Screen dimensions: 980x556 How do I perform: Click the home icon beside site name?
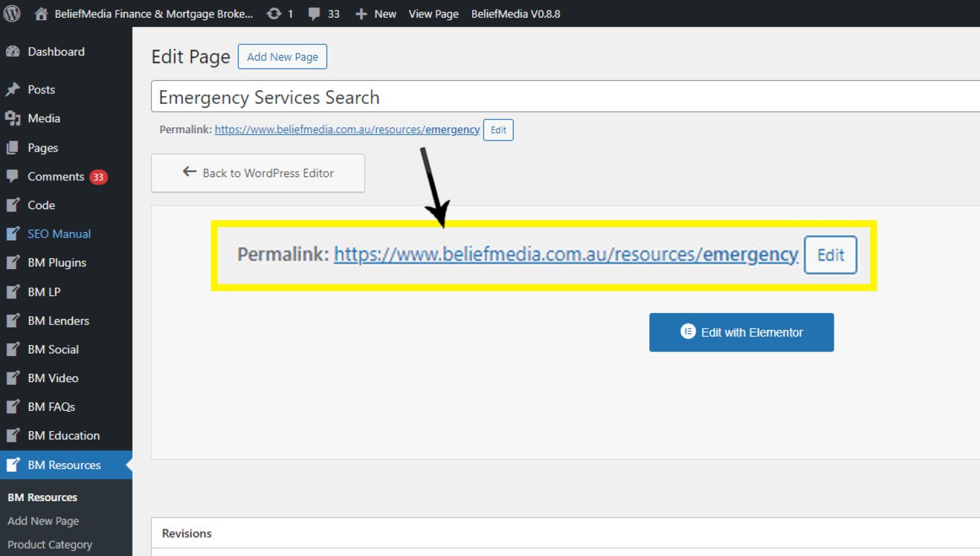(41, 14)
